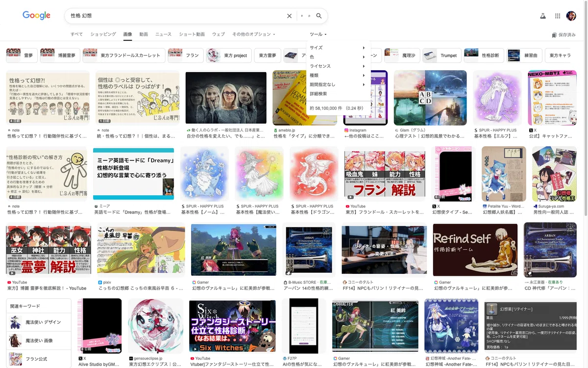Switch to the ショッピング tab
The width and height of the screenshot is (588, 368).
point(103,34)
